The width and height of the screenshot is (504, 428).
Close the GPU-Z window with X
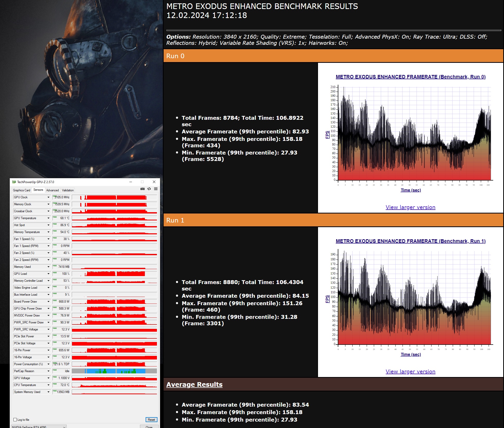click(154, 182)
